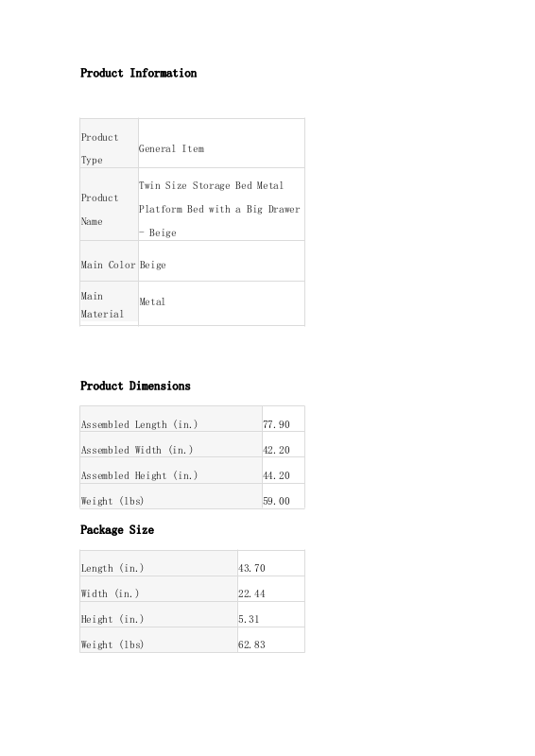535x756 pixels.
Task: Select the Assembled Length value 77.90
Action: click(x=276, y=424)
